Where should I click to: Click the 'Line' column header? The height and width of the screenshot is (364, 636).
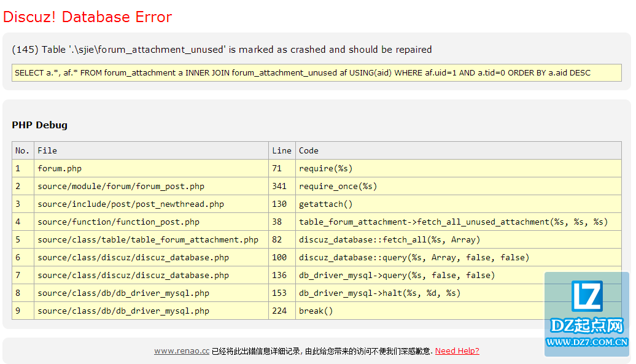pos(282,150)
